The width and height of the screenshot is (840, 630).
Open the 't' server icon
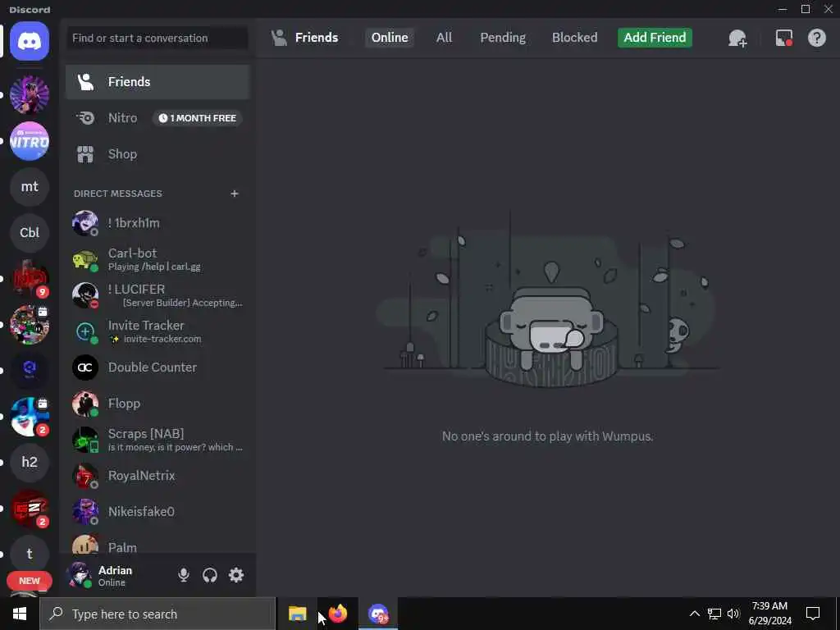point(30,554)
